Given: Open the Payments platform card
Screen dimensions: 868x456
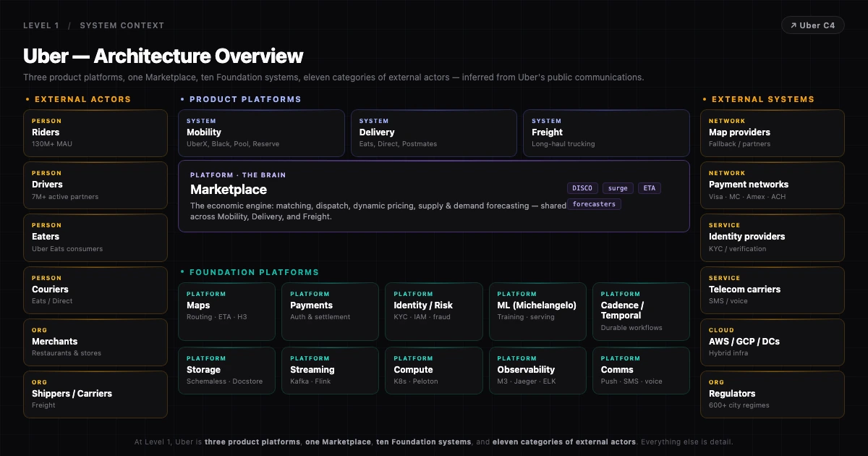Looking at the screenshot, I should (x=330, y=312).
